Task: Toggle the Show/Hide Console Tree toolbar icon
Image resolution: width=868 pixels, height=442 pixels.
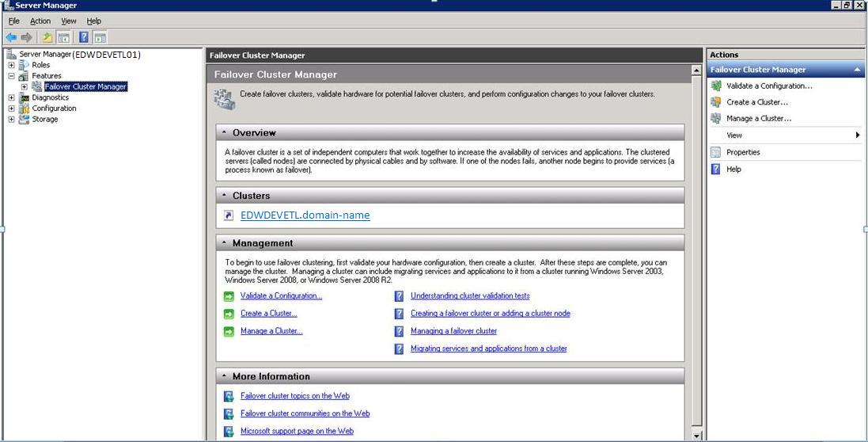Action: point(63,38)
